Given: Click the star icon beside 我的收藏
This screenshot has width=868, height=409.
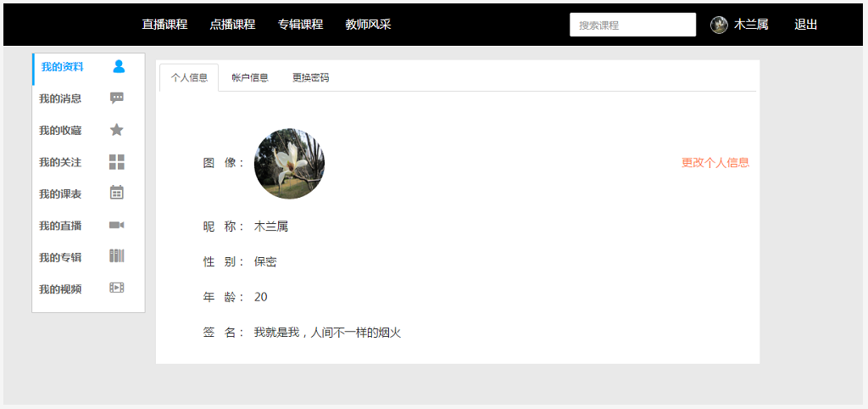Looking at the screenshot, I should pos(117,130).
